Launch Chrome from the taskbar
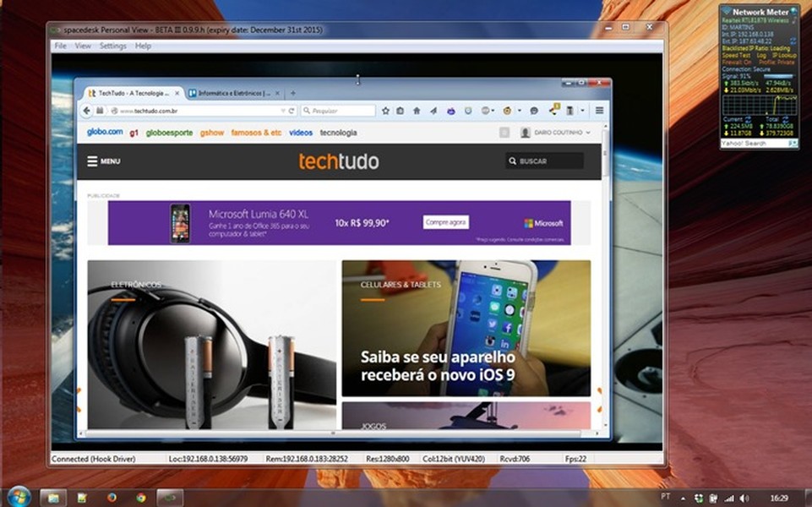 click(x=141, y=498)
